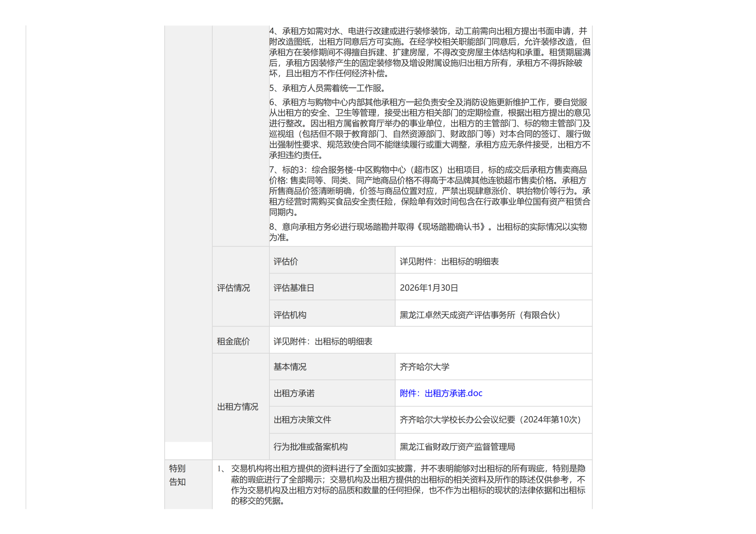Click the 租金底价 row header
The image size is (756, 534).
click(233, 341)
